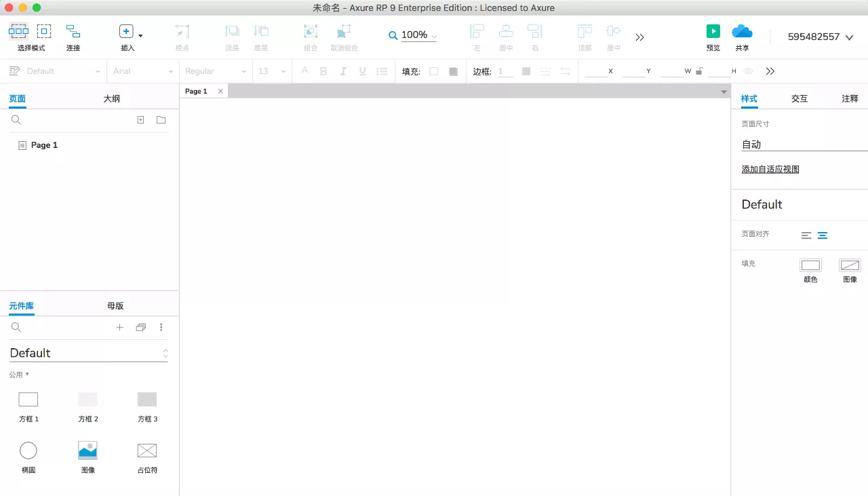Close the Page 1 canvas tab

[x=220, y=91]
